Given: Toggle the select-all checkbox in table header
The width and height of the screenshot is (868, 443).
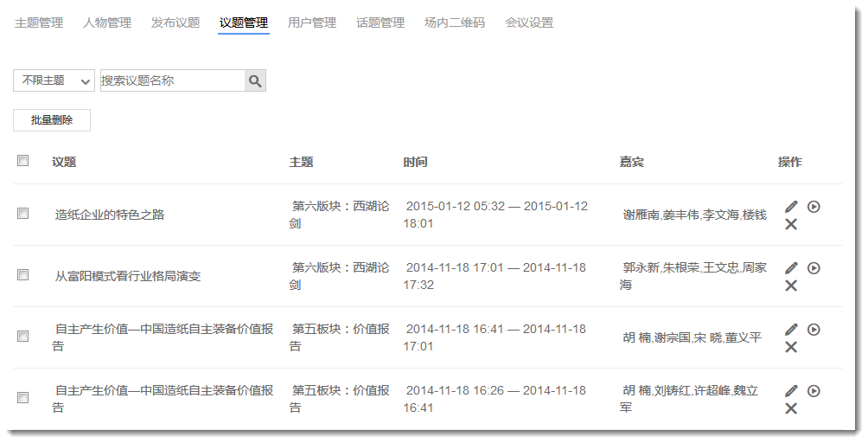Looking at the screenshot, I should [23, 160].
